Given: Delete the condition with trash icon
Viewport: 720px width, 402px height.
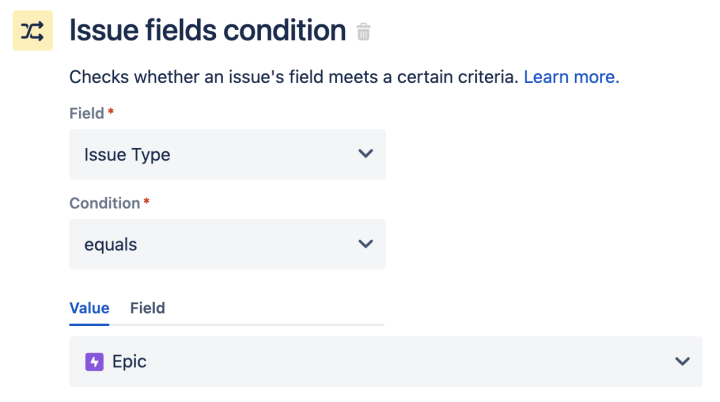Looking at the screenshot, I should click(364, 32).
